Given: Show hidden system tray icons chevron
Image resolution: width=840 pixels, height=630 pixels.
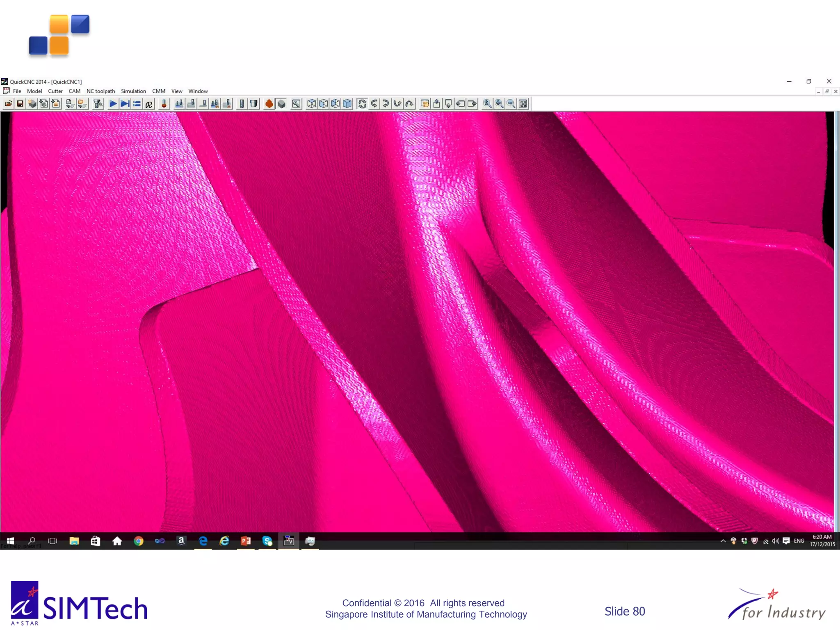Looking at the screenshot, I should [x=723, y=541].
